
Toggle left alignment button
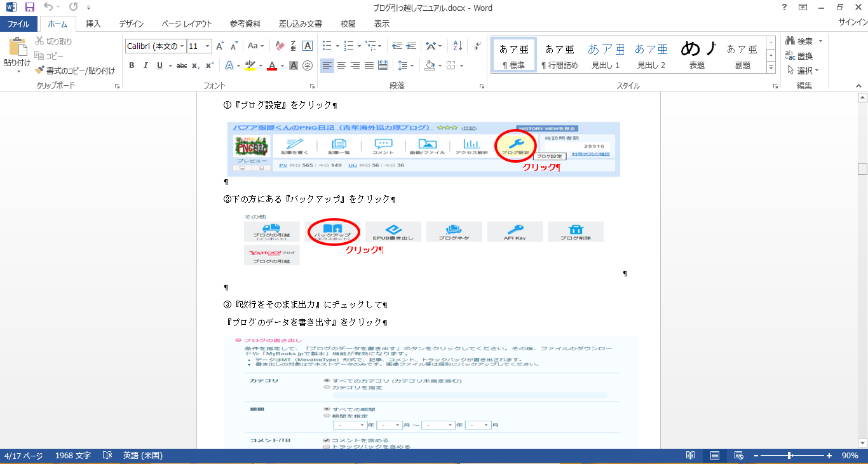[x=327, y=65]
